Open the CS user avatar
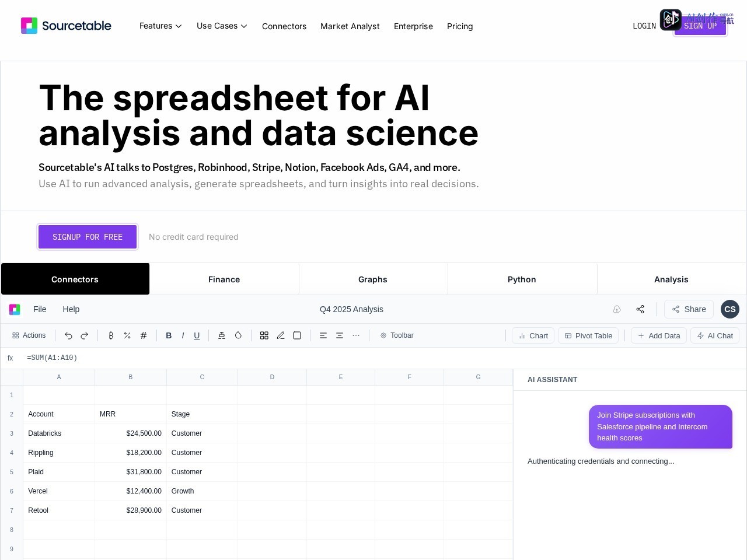The width and height of the screenshot is (747, 560). [x=730, y=309]
